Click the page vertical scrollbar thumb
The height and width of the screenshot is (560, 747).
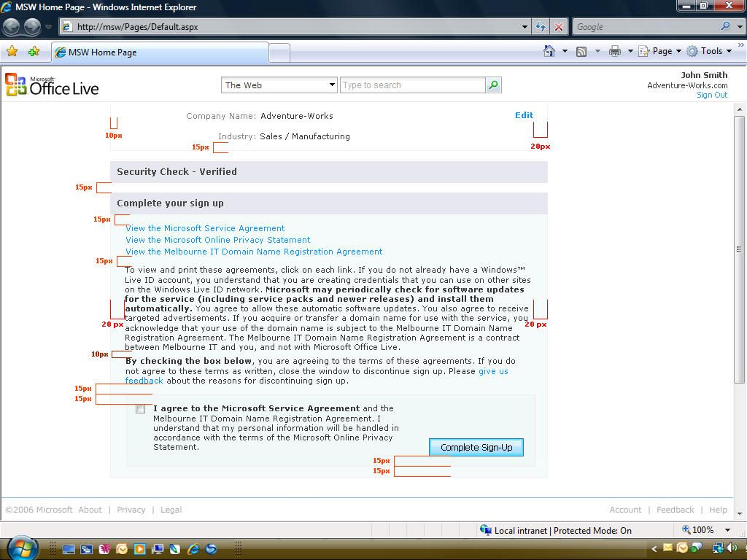[x=740, y=249]
